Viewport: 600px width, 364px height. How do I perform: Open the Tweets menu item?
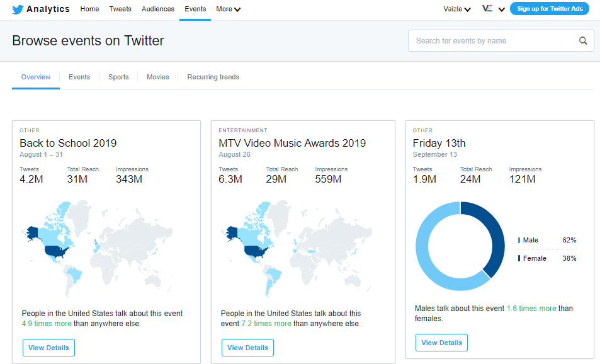coord(120,9)
